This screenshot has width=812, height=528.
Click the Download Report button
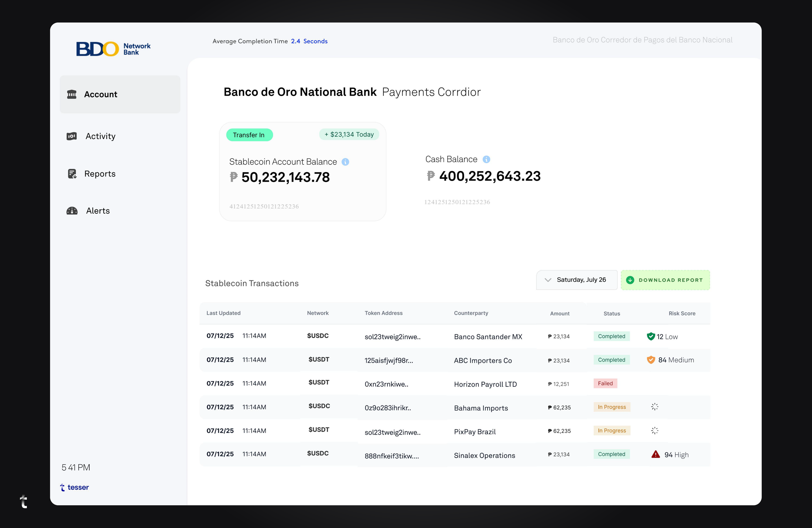click(665, 280)
